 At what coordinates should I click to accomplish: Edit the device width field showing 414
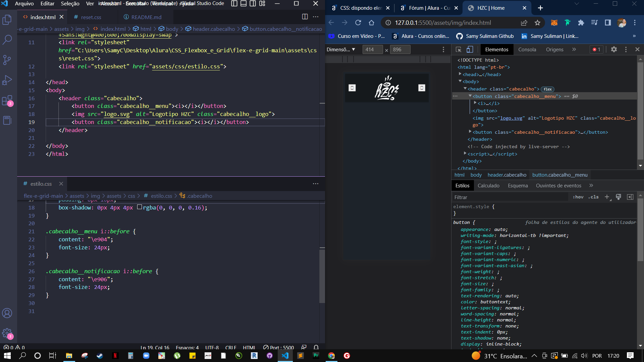(x=372, y=50)
